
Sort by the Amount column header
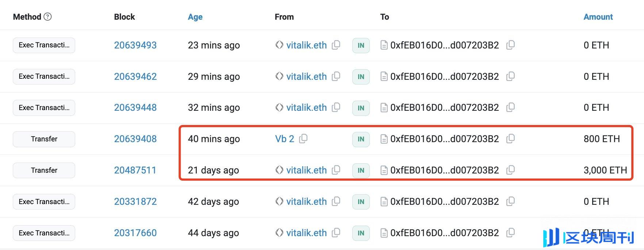pyautogui.click(x=598, y=17)
